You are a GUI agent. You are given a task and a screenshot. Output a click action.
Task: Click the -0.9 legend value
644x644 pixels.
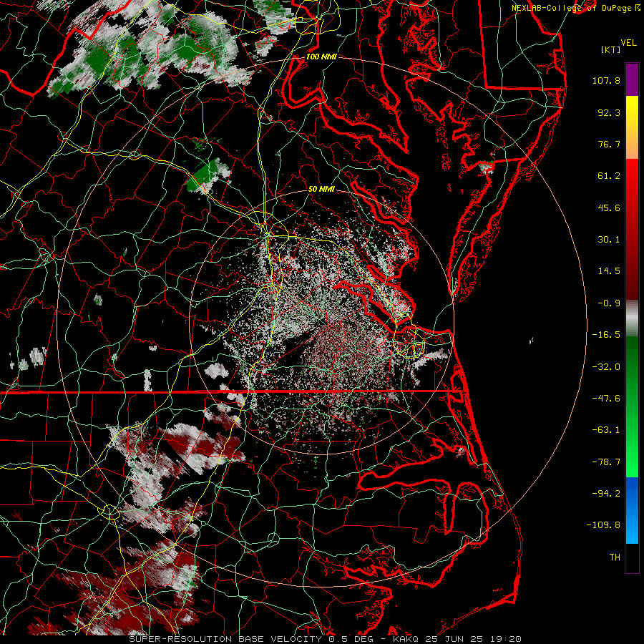pos(609,303)
